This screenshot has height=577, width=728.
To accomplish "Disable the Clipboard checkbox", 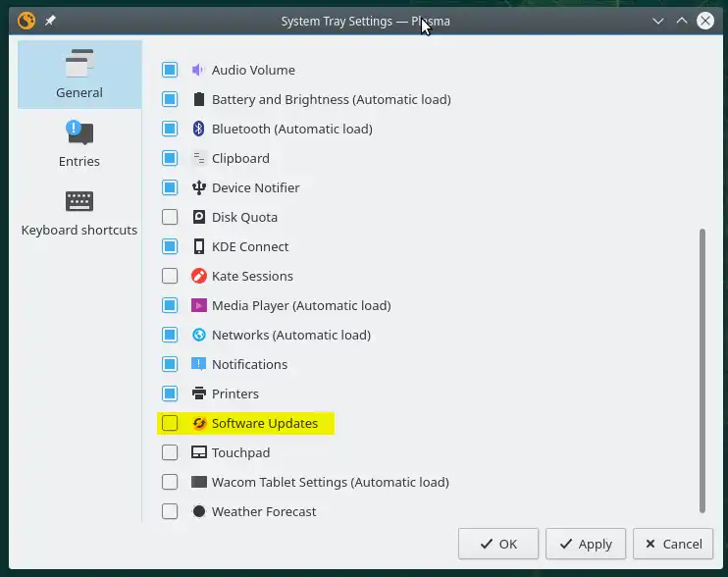I will [x=170, y=158].
